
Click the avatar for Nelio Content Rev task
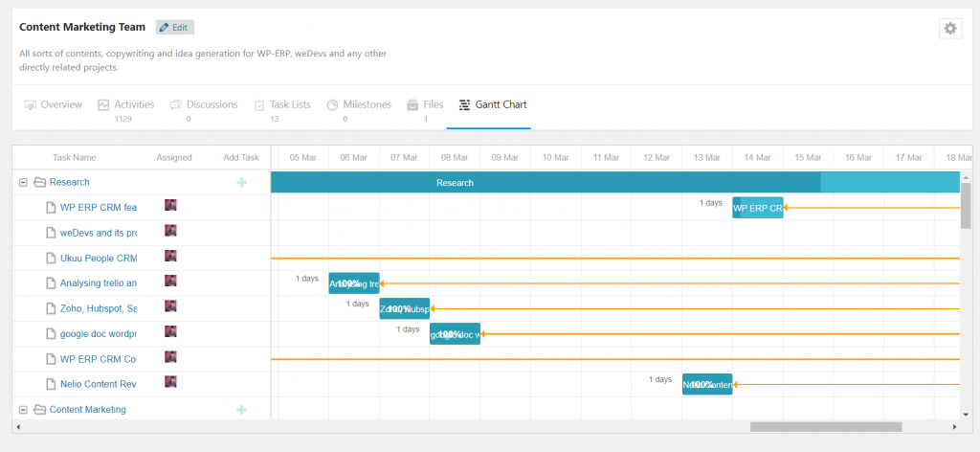170,382
